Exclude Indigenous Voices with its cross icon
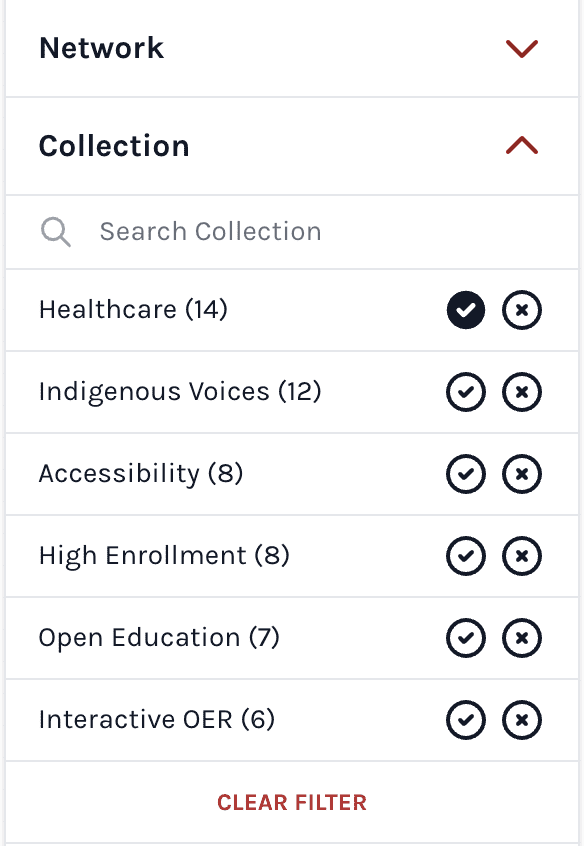This screenshot has height=846, width=584. 522,392
